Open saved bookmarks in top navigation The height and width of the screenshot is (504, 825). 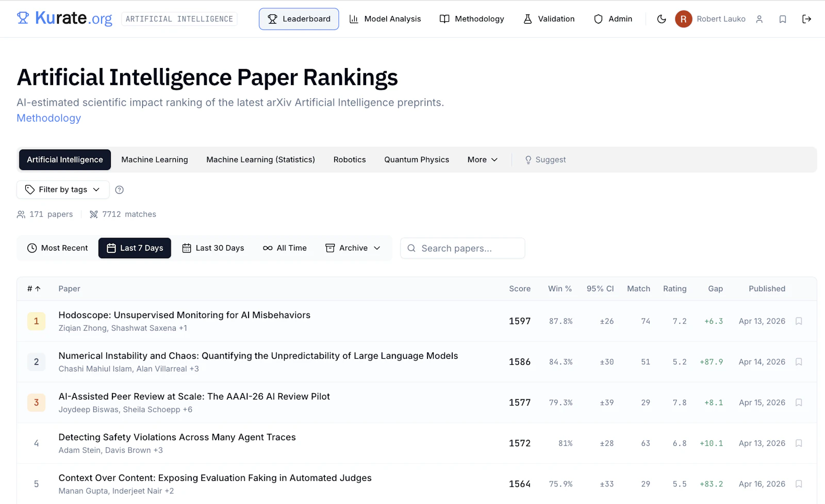(783, 19)
